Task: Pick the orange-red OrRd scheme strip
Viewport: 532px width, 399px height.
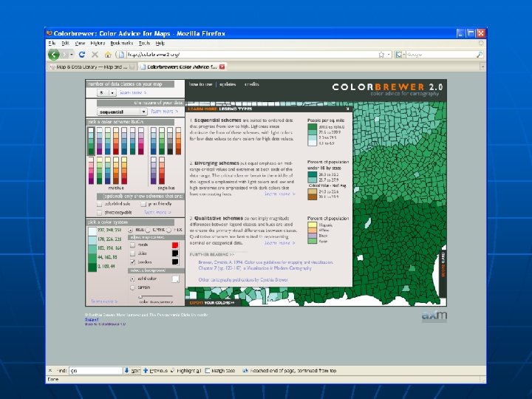Action: click(x=116, y=141)
